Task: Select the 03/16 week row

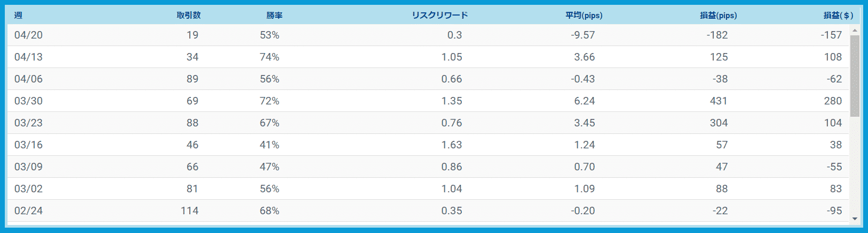Action: point(429,145)
